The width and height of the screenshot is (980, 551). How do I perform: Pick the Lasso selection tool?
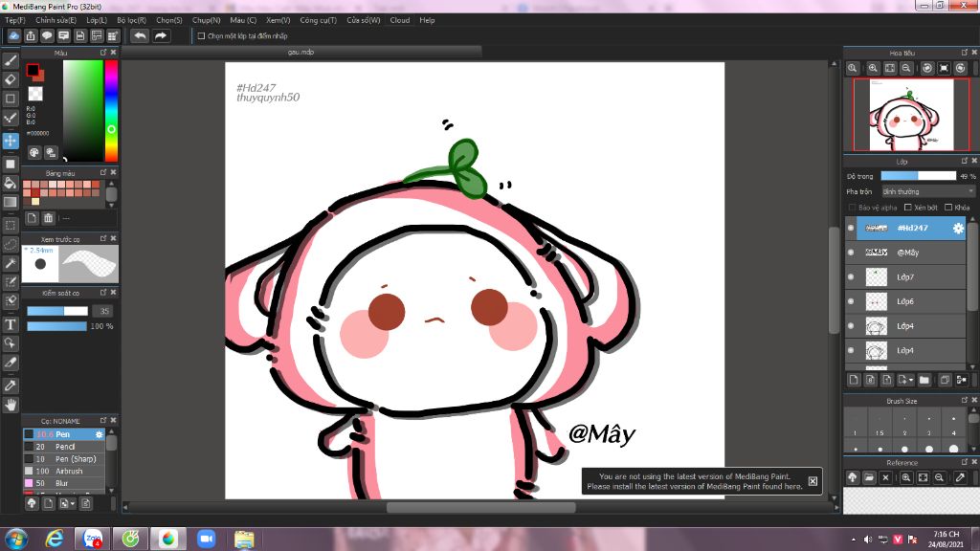point(11,244)
